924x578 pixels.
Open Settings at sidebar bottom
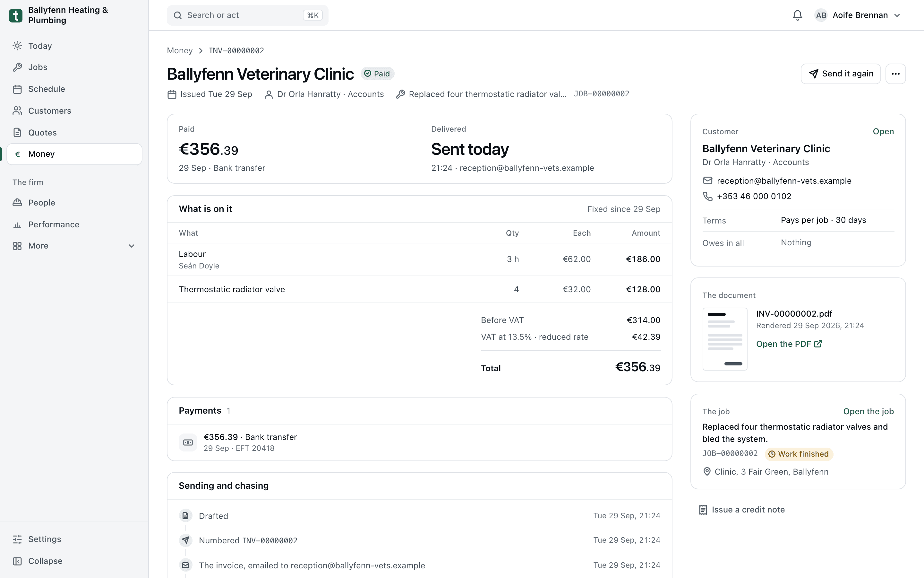(x=74, y=539)
